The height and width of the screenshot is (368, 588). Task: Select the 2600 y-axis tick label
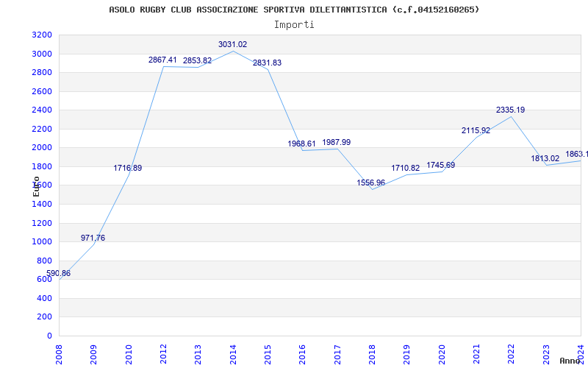(42, 91)
